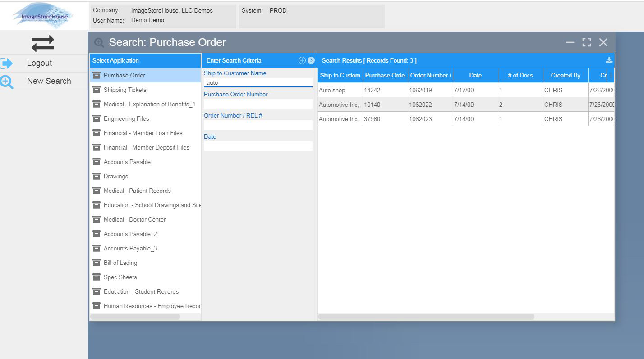The height and width of the screenshot is (359, 644).
Task: Click purchase order 37960 cell
Action: 385,119
